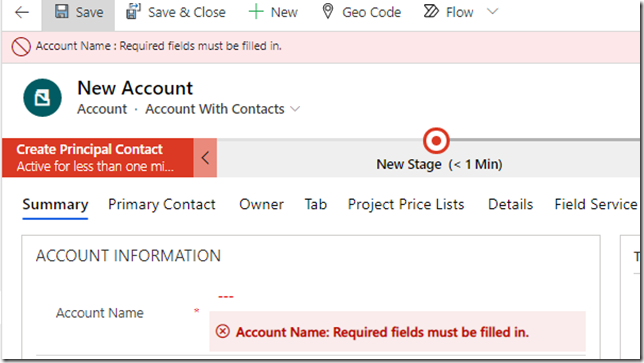Open the Field Service tab
Viewport: 644px width, 363px height.
[x=596, y=204]
